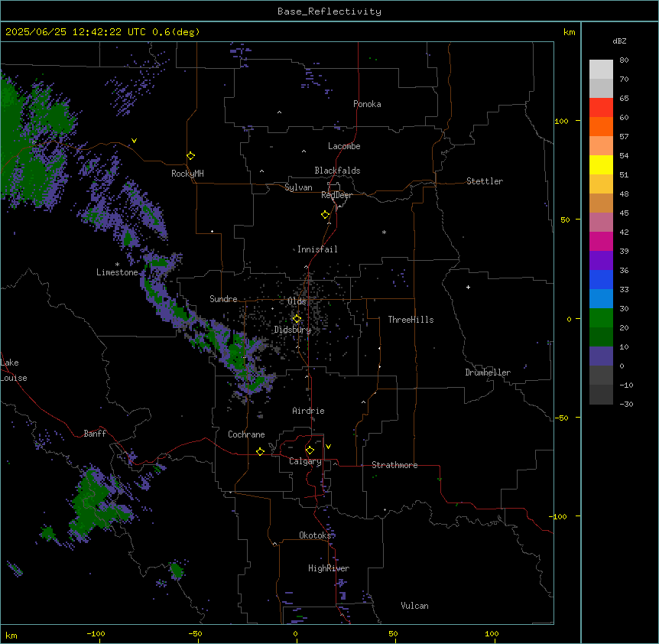
Task: Click the yellow 54 dBZ legend swatch
Action: click(x=601, y=164)
